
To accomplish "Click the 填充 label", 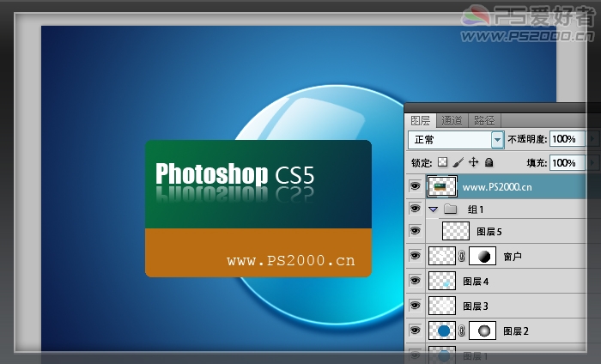I will tap(537, 163).
